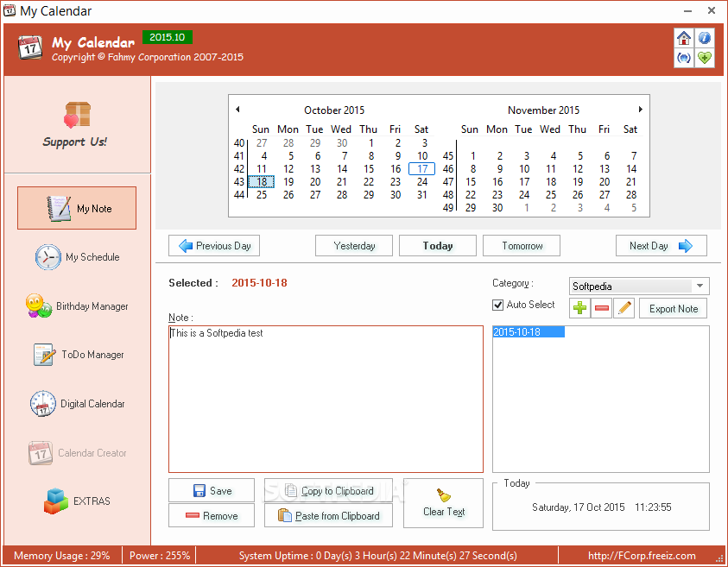
Task: Open the EXTRAS section
Action: point(77,501)
